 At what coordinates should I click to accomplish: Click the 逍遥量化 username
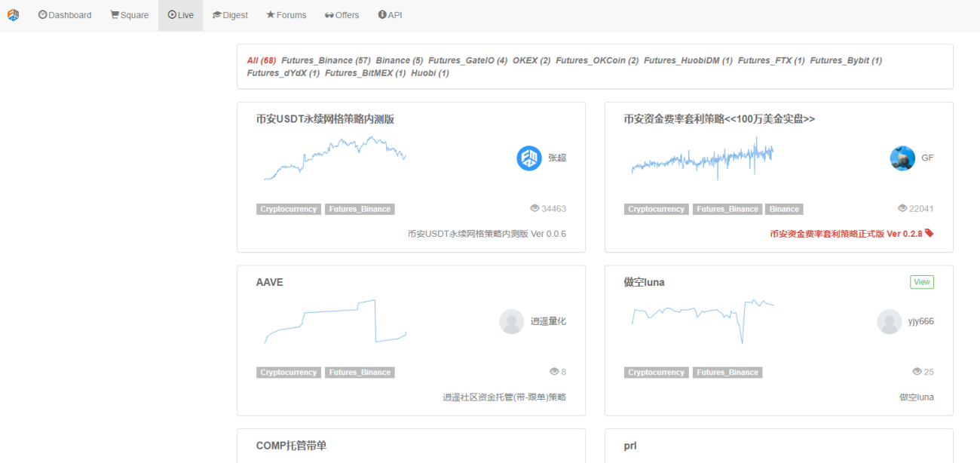548,321
